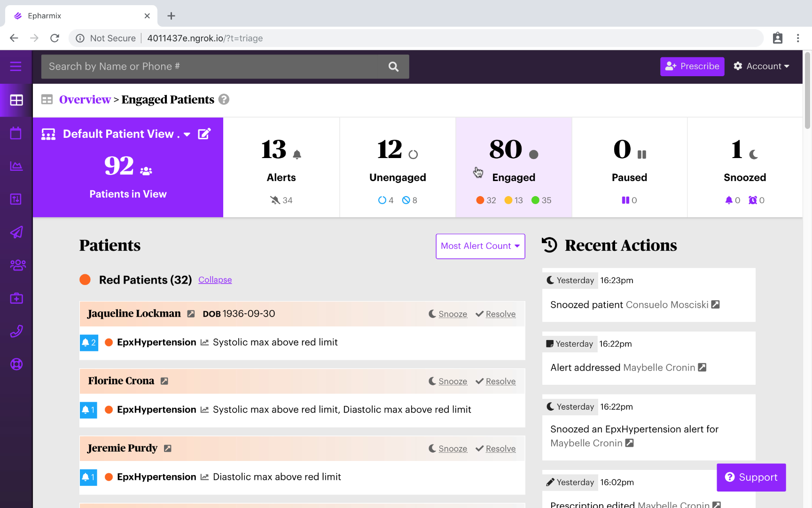
Task: Click the muted alerts count 34
Action: click(x=281, y=200)
